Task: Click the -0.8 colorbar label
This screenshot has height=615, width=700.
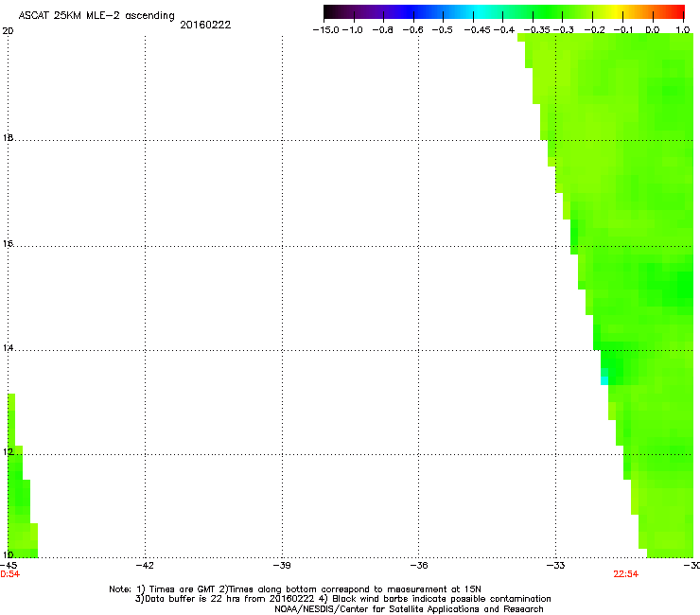Action: pyautogui.click(x=382, y=30)
